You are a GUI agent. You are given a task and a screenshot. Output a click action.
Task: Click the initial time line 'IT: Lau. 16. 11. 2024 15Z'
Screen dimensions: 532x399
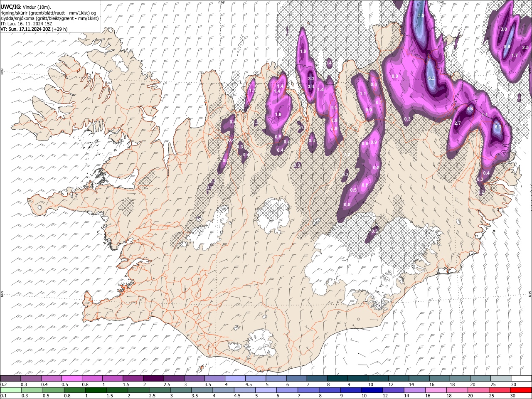26,24
